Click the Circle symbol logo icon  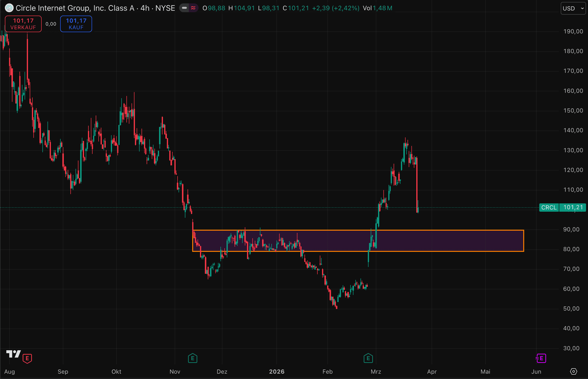(x=9, y=8)
